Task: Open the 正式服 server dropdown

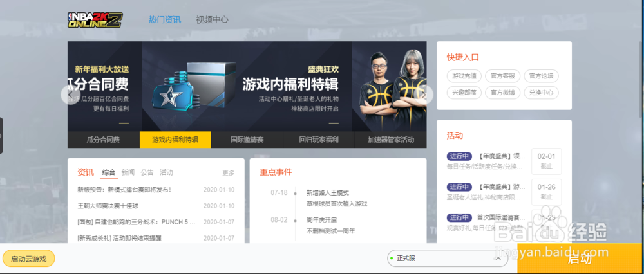Action: (x=448, y=259)
